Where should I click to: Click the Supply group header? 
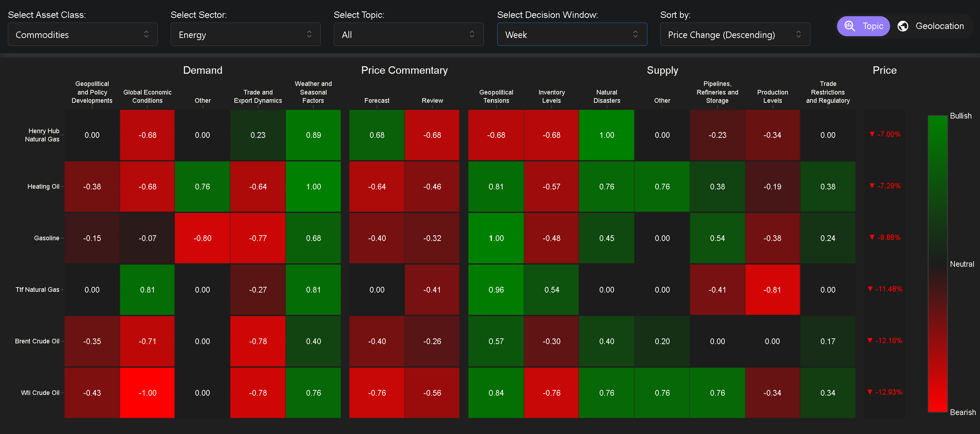pyautogui.click(x=662, y=70)
